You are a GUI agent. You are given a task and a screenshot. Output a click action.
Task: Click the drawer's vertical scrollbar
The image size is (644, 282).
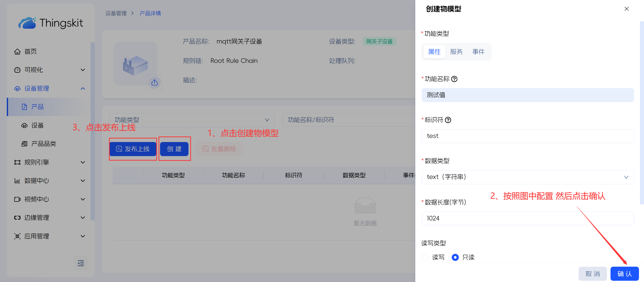click(641, 113)
